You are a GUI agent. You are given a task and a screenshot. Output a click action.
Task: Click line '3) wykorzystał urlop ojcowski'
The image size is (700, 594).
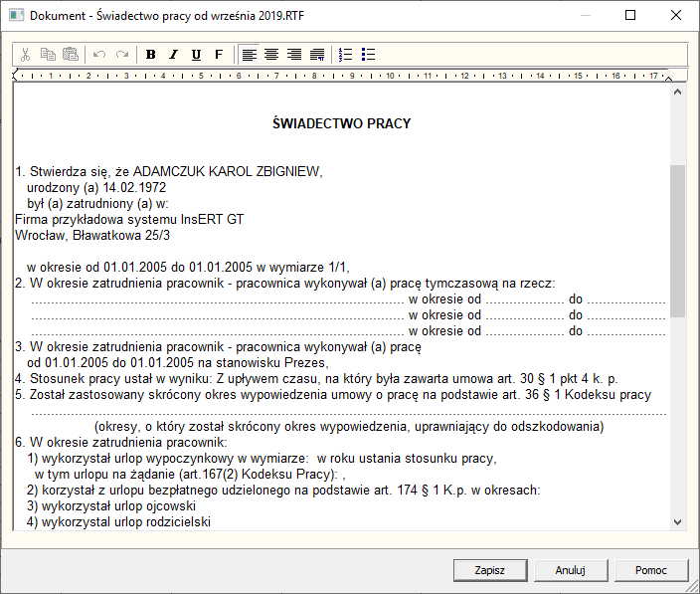click(111, 506)
